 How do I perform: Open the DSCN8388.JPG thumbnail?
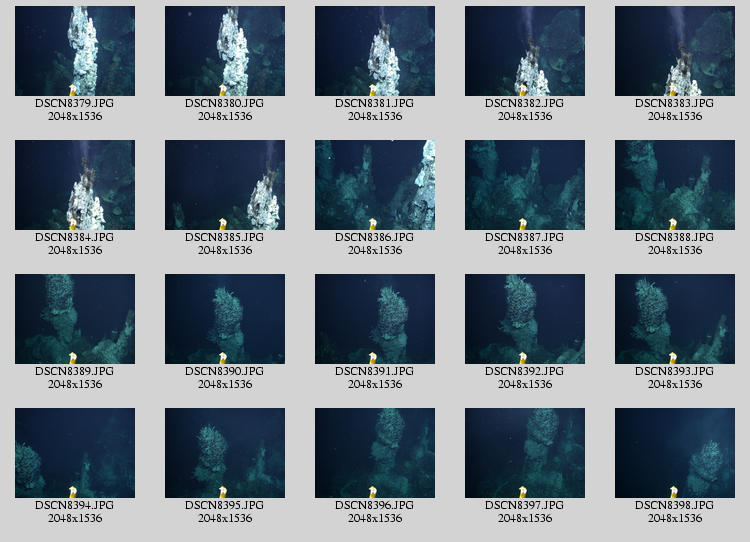coord(675,185)
